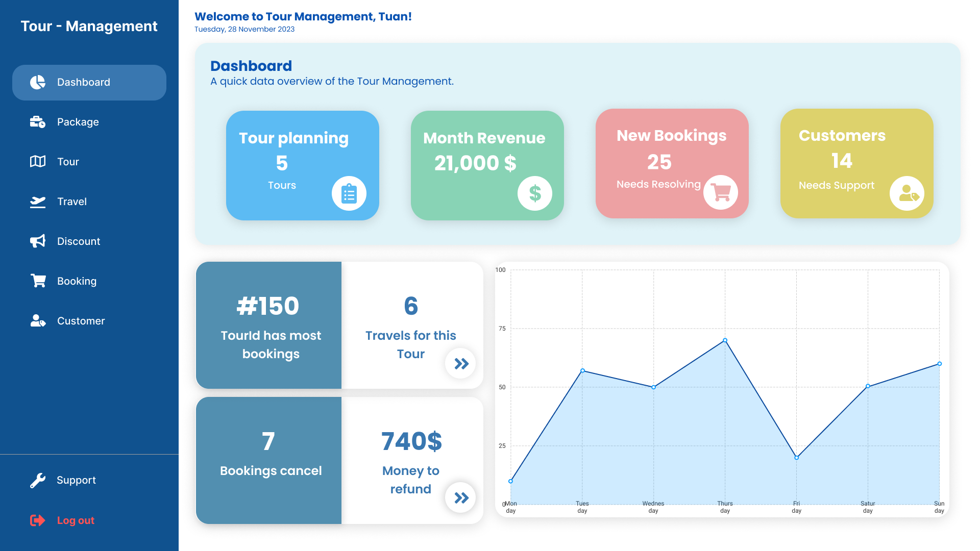This screenshot has width=980, height=551.
Task: Click the Discount megaphone icon
Action: [38, 241]
